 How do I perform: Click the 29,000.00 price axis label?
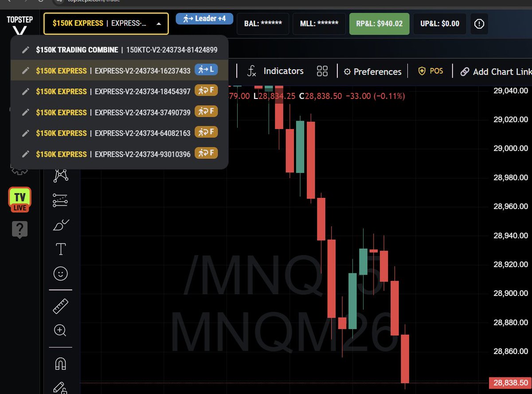tap(510, 148)
